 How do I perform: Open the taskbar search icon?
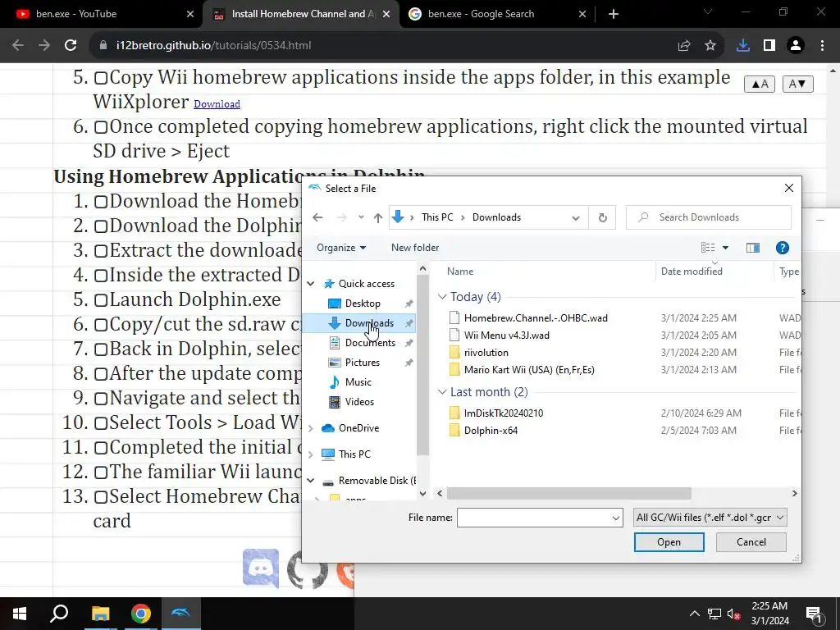[x=59, y=614]
